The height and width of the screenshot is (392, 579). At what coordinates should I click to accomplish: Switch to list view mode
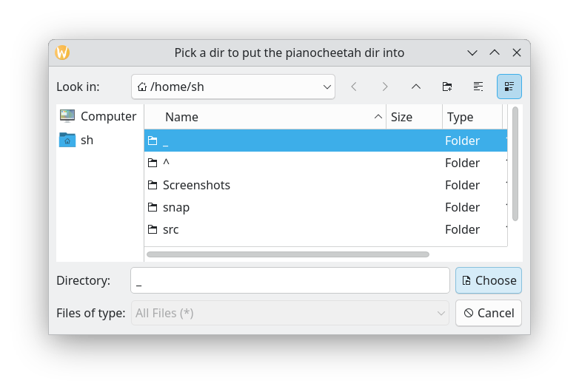coord(478,87)
